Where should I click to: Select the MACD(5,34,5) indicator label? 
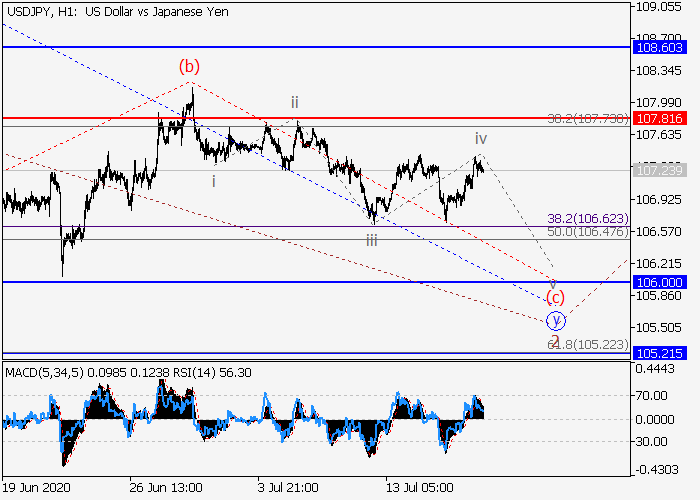tap(50, 372)
